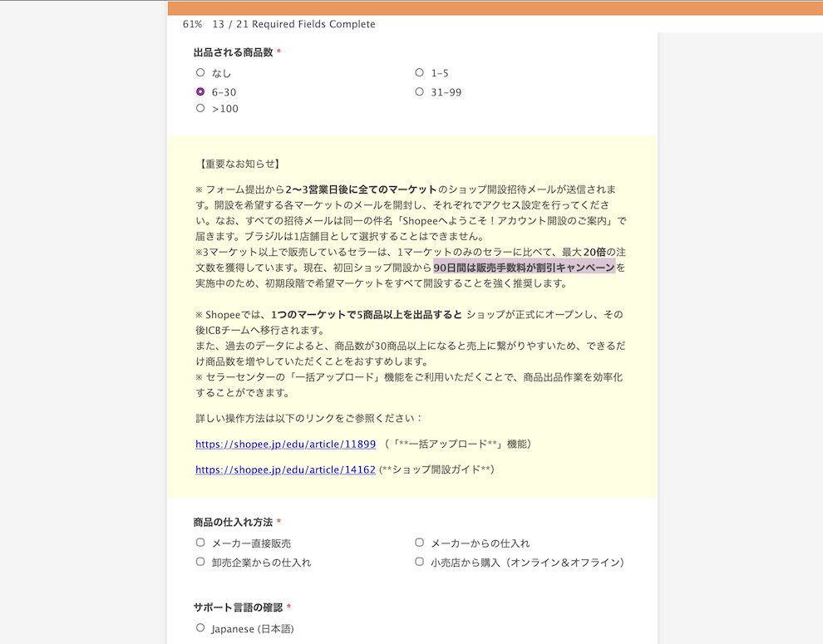Enable the メーカーからの仕入れ checkbox
This screenshot has height=644, width=823.
click(420, 542)
